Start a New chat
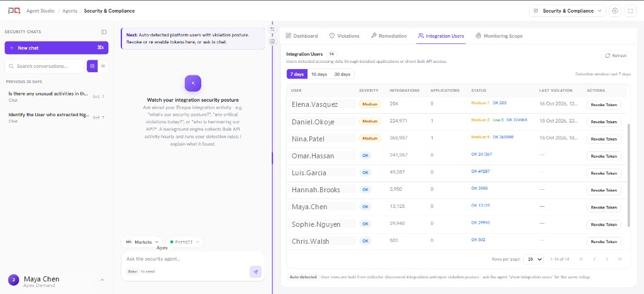The width and height of the screenshot is (644, 294). (57, 48)
